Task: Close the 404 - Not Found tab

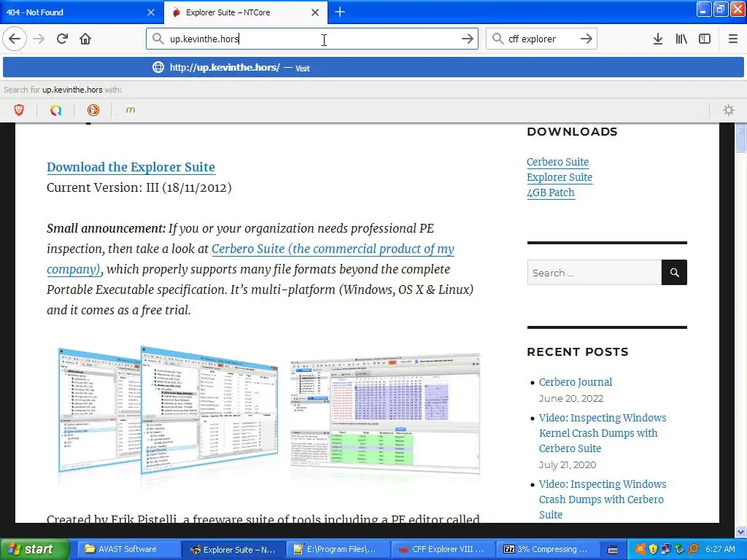Action: 150,12
